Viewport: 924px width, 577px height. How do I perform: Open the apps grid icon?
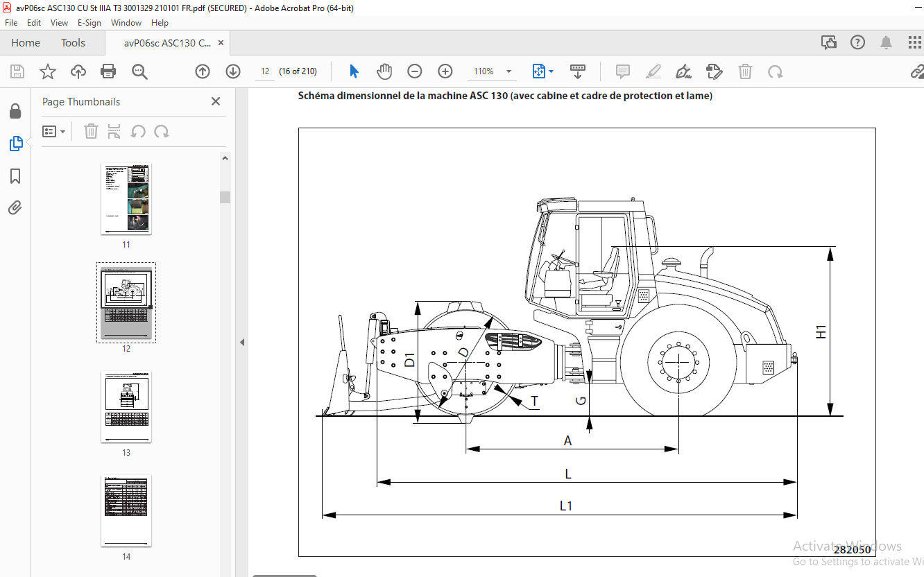point(915,43)
